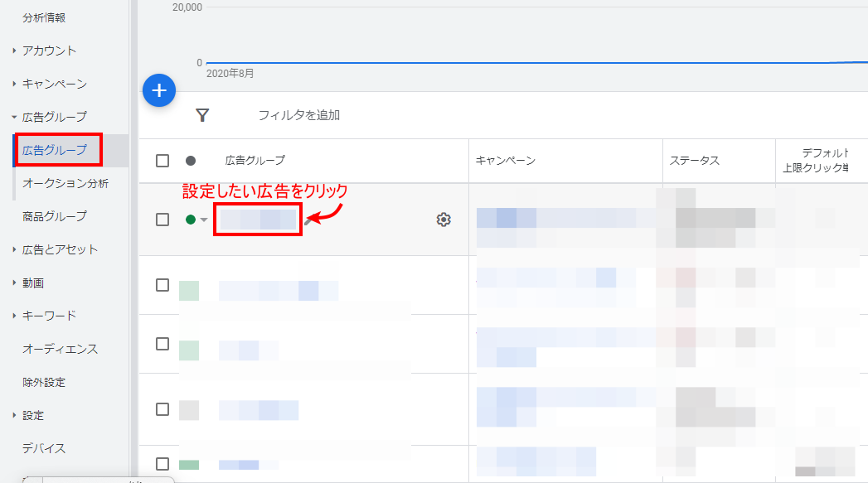Click green status dot in first row

(x=191, y=220)
